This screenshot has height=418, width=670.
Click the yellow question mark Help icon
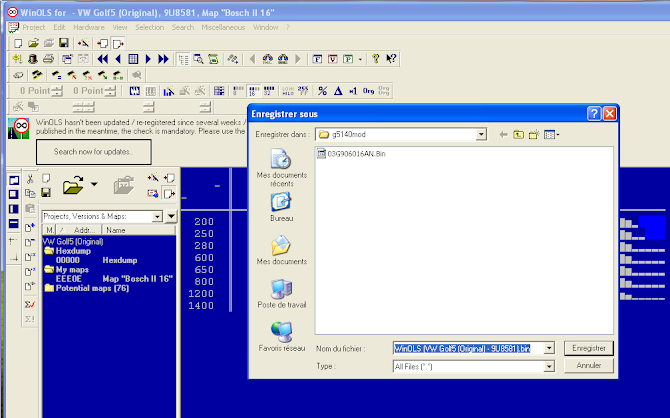pos(376,59)
